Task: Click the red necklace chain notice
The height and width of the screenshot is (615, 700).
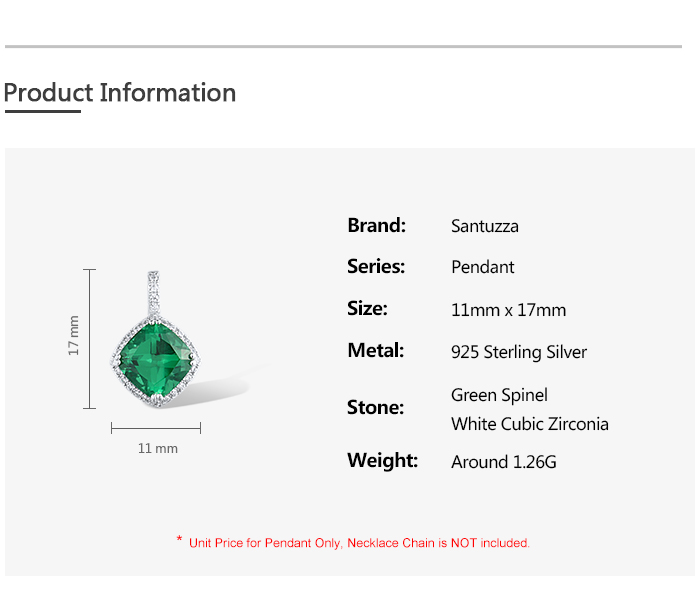Action: click(x=358, y=543)
